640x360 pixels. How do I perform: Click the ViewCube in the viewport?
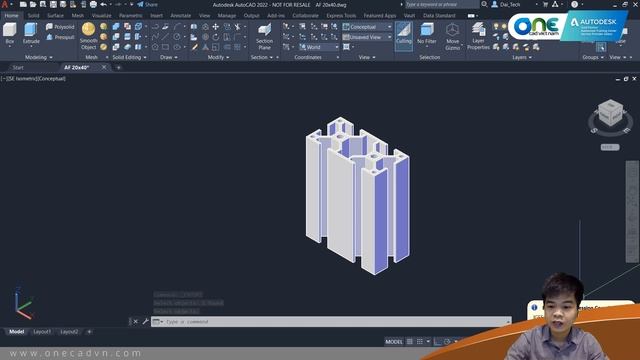610,113
